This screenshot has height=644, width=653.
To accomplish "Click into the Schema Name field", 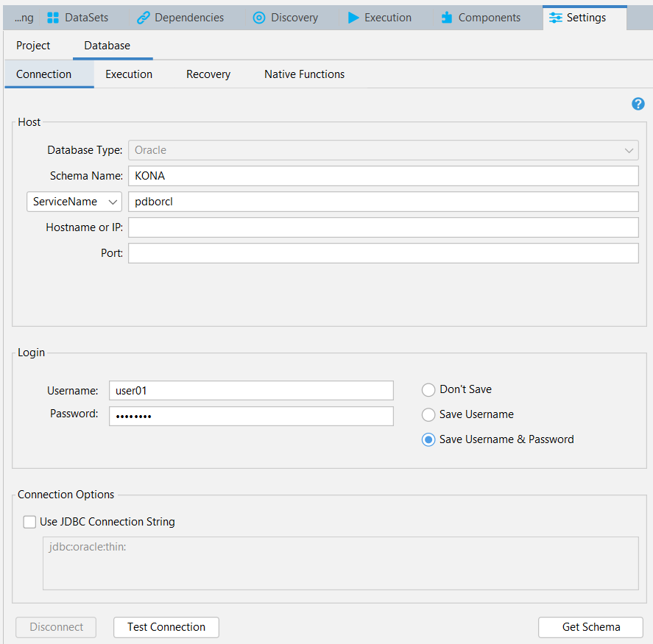I will coord(383,176).
